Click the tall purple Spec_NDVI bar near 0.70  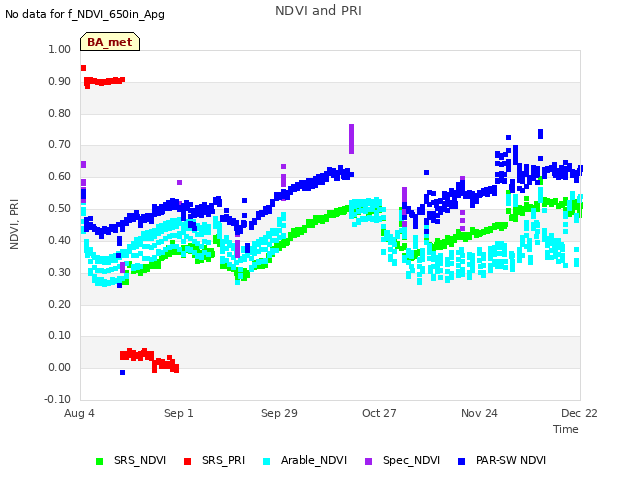[351, 139]
